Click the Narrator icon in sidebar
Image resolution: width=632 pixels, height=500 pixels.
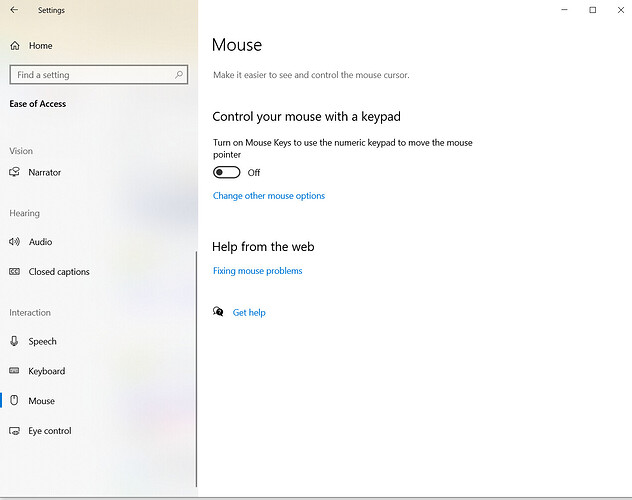(15, 172)
